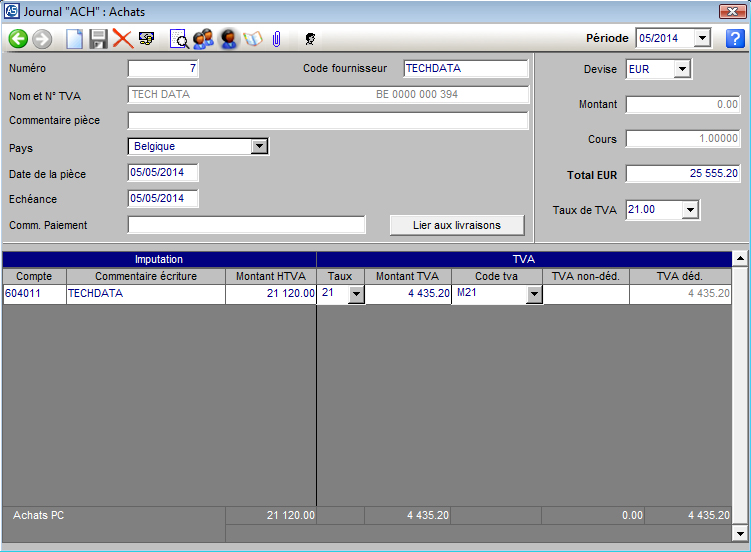Image resolution: width=751 pixels, height=552 pixels.
Task: Click the Lier aux livraisons button
Action: pos(457,225)
